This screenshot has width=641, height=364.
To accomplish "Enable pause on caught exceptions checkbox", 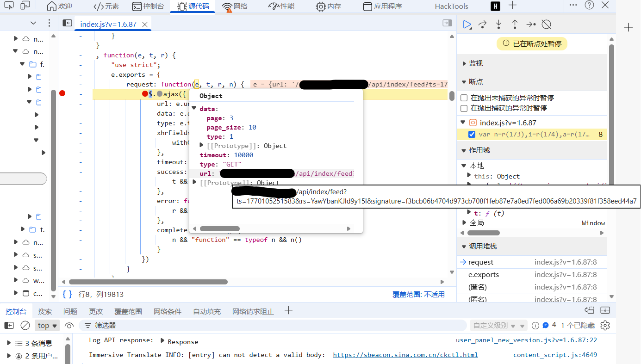I will click(x=464, y=108).
